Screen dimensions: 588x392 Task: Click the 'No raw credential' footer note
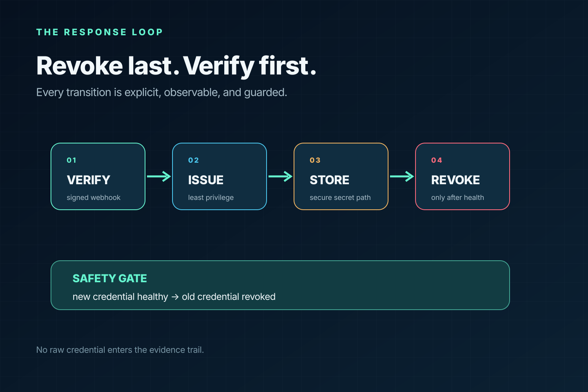click(120, 350)
